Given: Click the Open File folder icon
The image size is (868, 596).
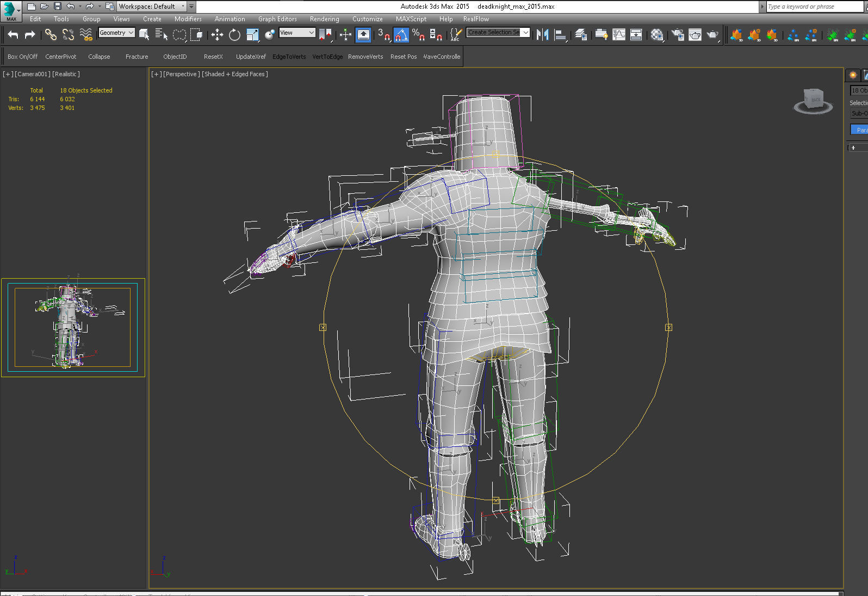Looking at the screenshot, I should coord(45,6).
